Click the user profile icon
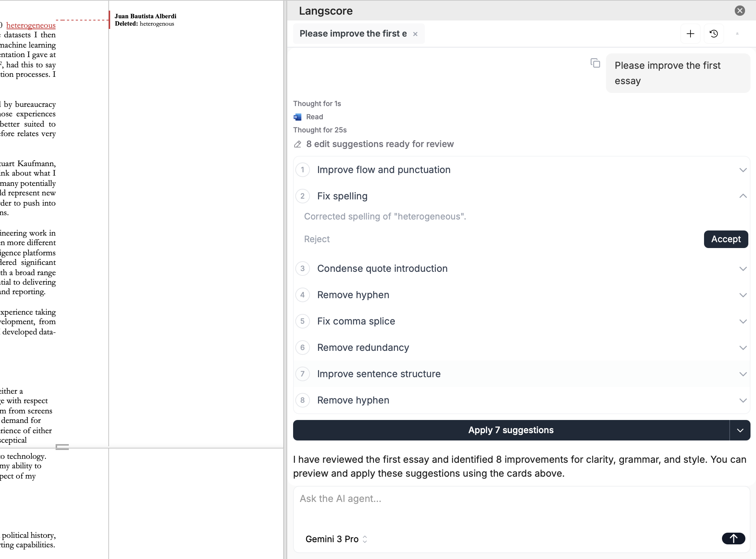This screenshot has height=559, width=756. tap(737, 33)
